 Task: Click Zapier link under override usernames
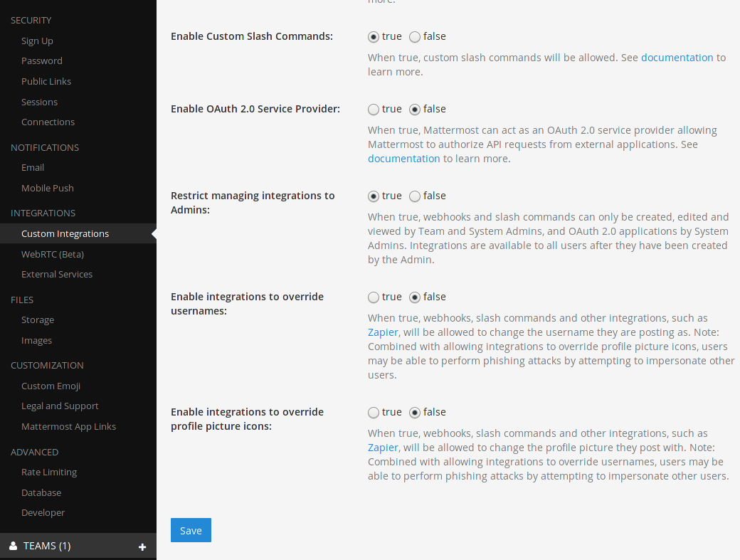click(383, 332)
